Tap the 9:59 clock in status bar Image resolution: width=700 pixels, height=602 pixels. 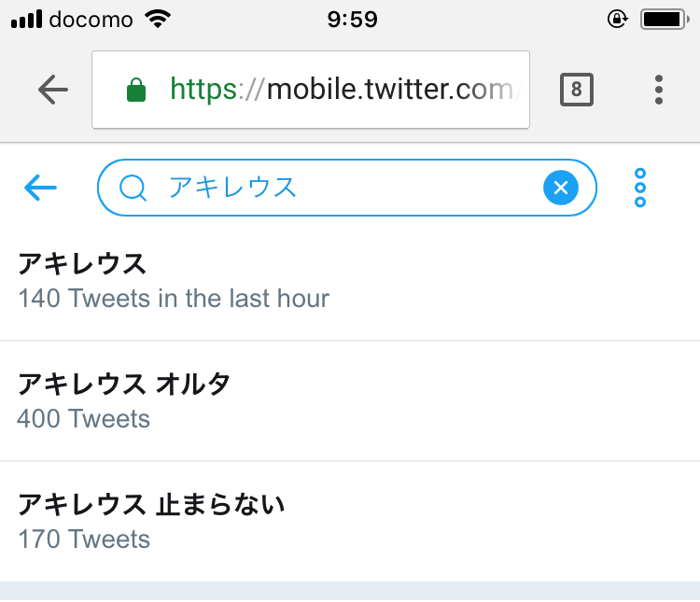click(x=353, y=19)
